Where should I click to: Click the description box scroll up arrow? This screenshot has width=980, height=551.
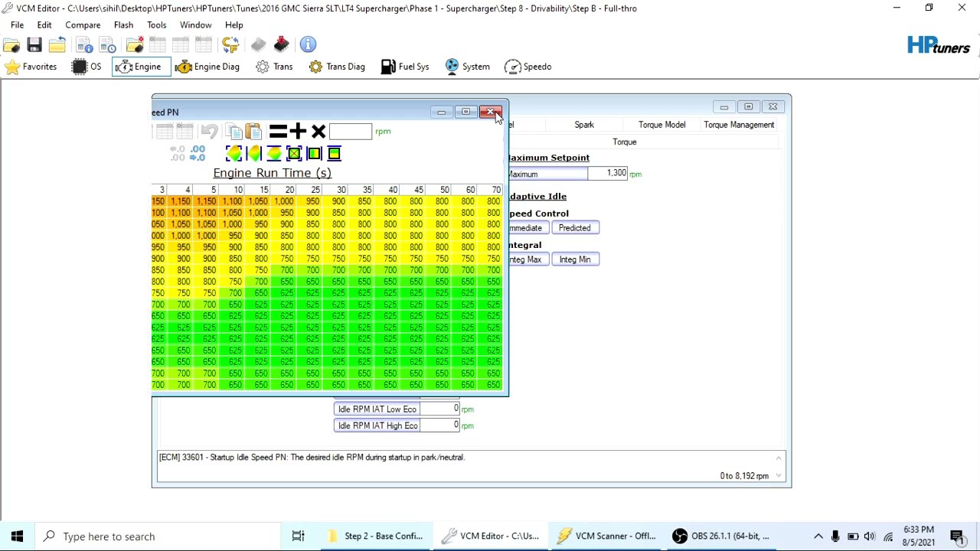779,458
